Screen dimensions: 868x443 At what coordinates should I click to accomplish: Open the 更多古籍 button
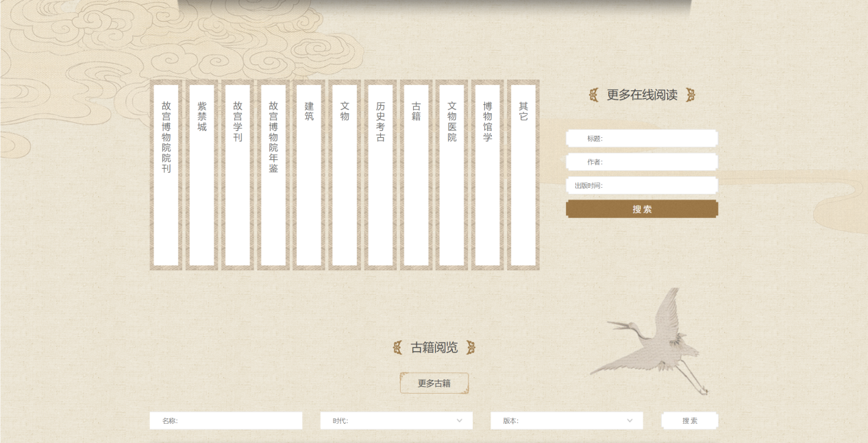click(x=434, y=383)
